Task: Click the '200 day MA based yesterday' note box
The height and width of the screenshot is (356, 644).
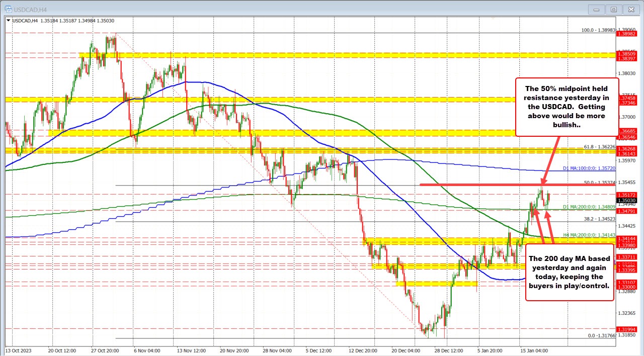Action: [569, 272]
